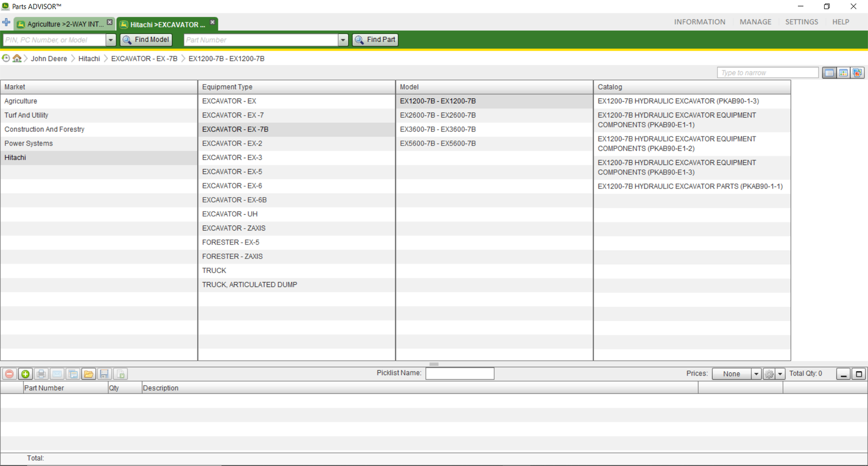This screenshot has height=466, width=868.
Task: Open the HELP menu
Action: (x=840, y=22)
